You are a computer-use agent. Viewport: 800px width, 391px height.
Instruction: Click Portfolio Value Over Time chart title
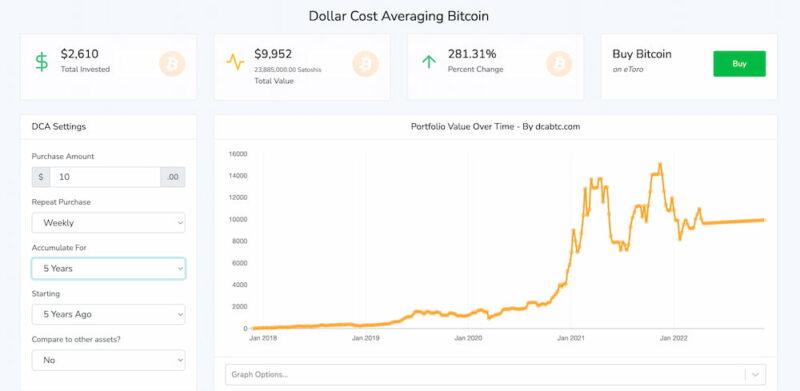pos(495,127)
